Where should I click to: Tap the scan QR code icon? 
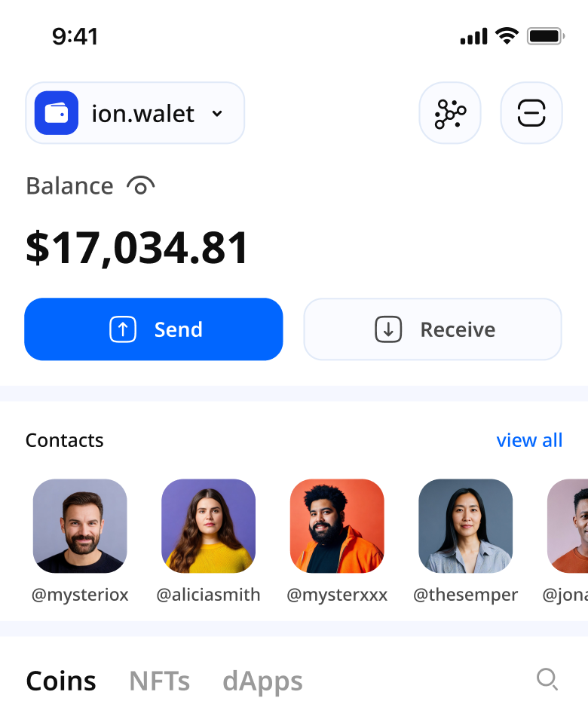coord(531,113)
